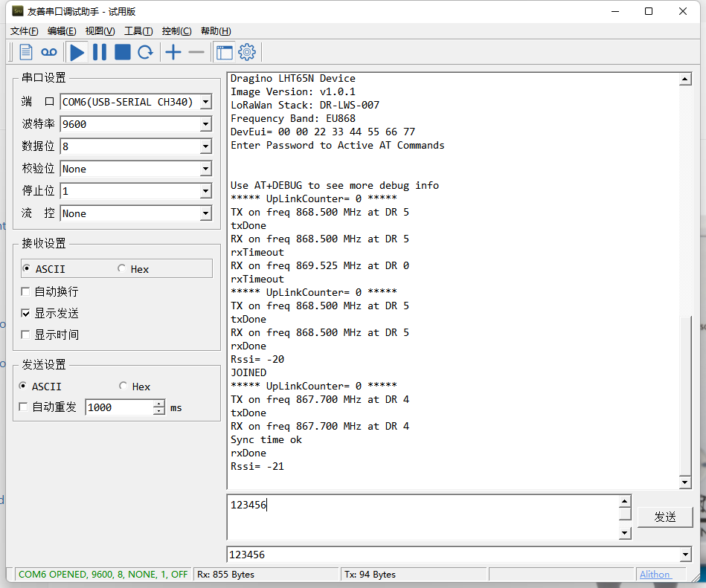
Task: Open the 工具(T) menu
Action: 138,31
